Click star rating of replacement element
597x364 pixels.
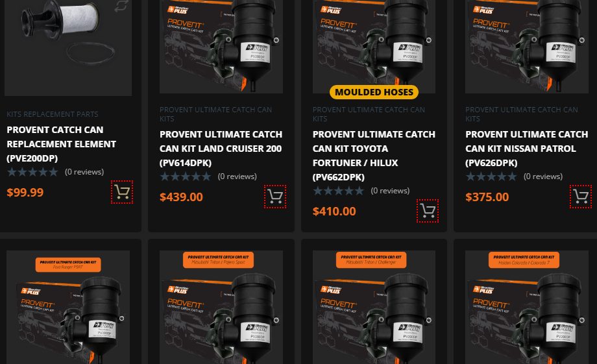tap(32, 172)
